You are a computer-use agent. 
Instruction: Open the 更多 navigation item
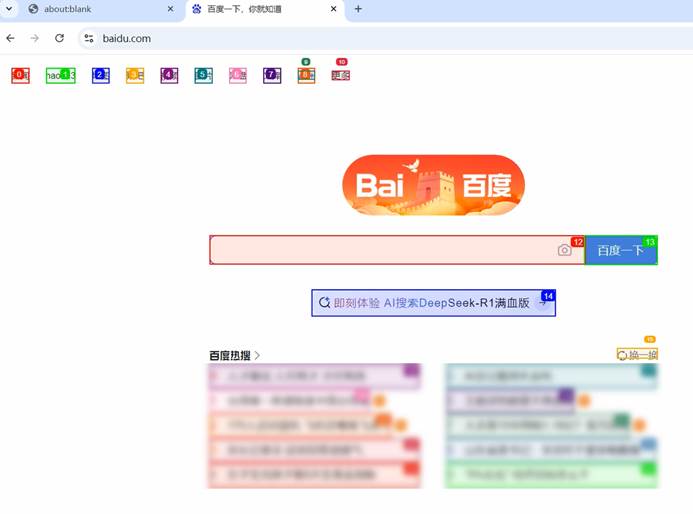340,76
